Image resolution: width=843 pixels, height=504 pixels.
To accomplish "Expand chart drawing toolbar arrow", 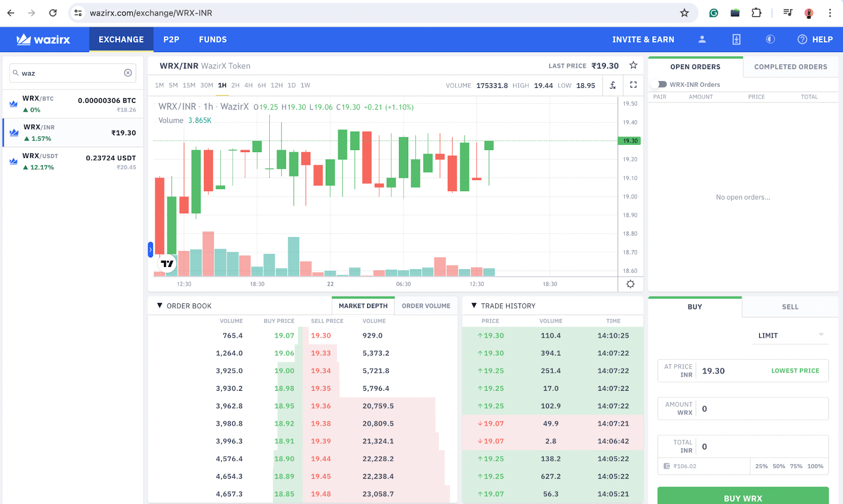I will (150, 250).
